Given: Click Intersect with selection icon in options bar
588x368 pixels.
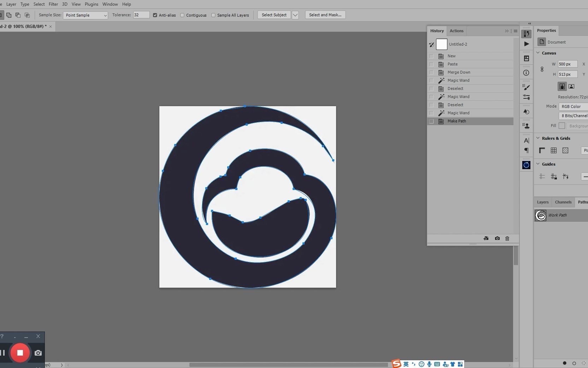Looking at the screenshot, I should tap(27, 15).
